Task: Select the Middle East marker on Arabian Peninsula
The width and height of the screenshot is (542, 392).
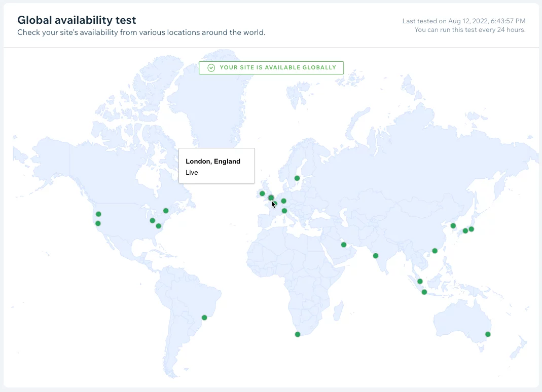Action: coord(344,245)
